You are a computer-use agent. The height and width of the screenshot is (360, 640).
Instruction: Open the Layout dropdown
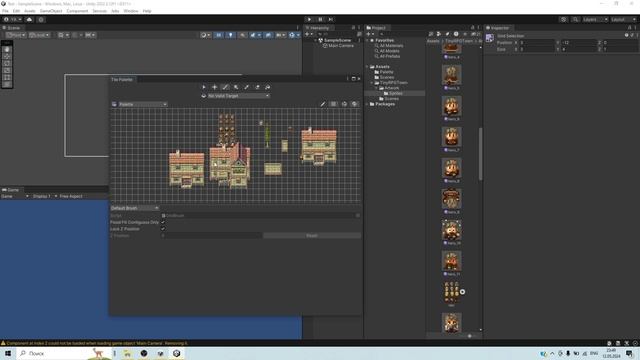623,19
